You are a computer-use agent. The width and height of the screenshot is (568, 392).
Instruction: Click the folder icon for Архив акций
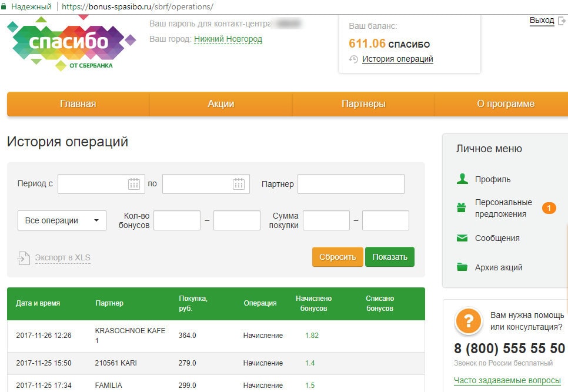(x=462, y=267)
